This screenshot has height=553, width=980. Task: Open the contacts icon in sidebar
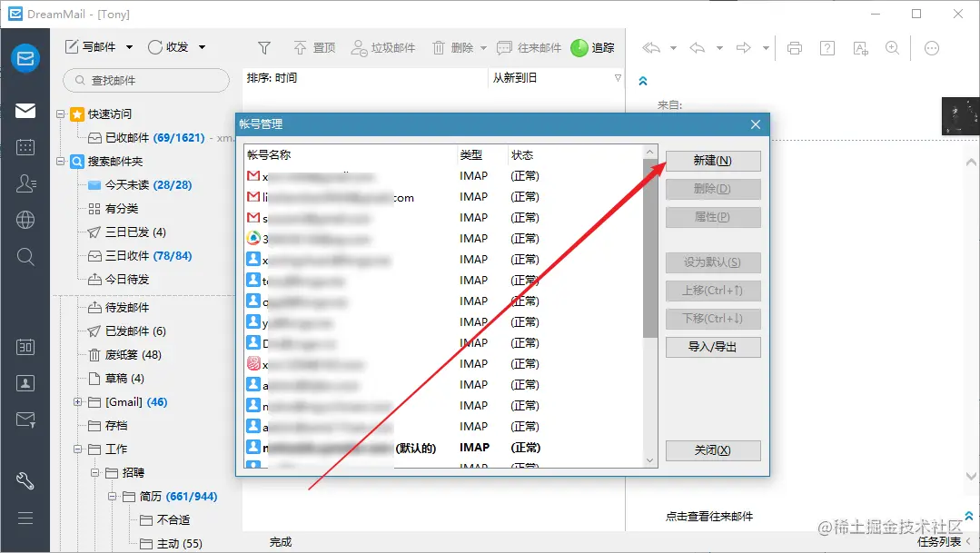tap(25, 183)
